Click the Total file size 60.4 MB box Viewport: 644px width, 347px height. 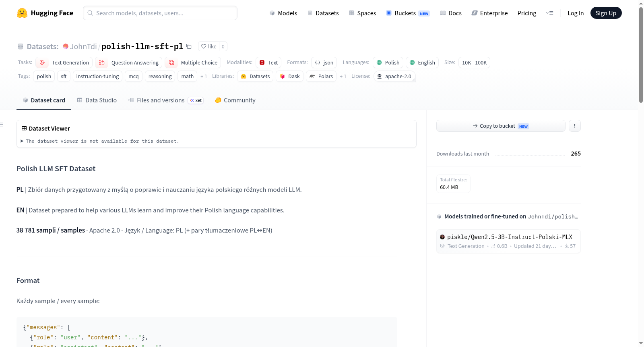pos(453,184)
